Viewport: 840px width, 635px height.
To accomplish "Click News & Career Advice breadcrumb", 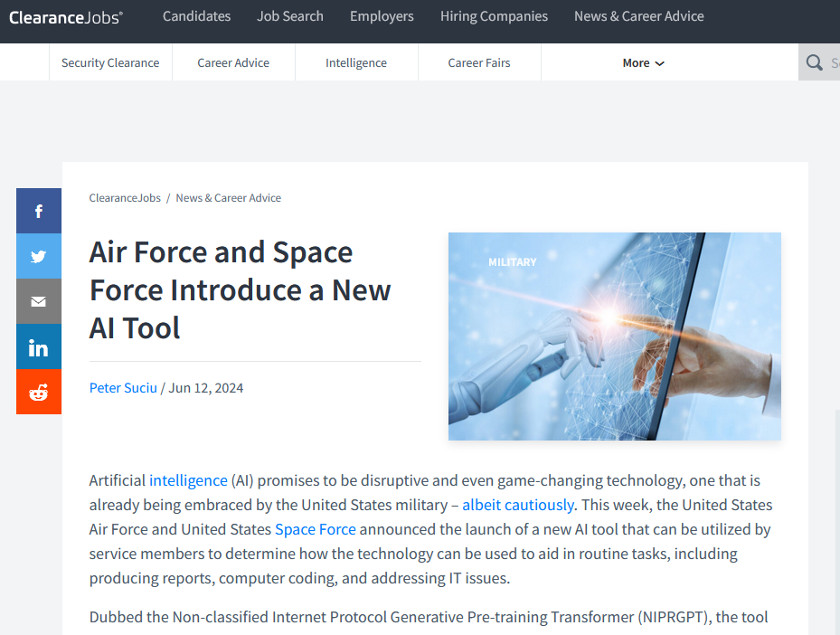I will pyautogui.click(x=228, y=198).
